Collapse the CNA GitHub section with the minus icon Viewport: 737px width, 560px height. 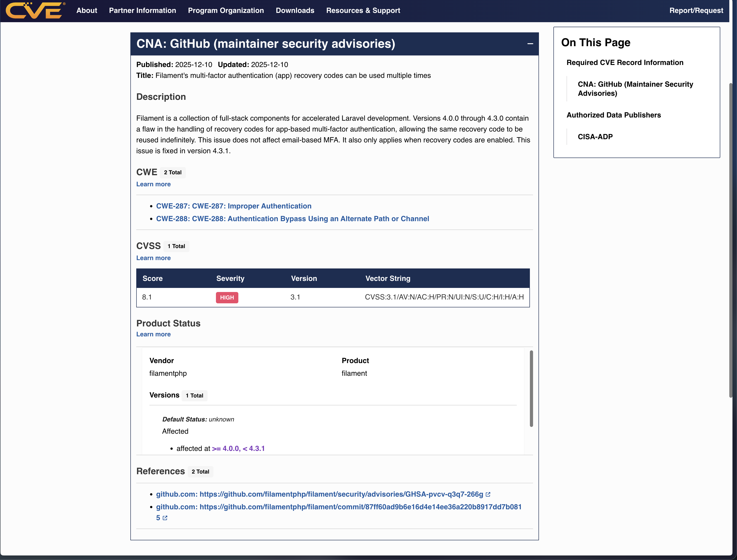click(530, 44)
